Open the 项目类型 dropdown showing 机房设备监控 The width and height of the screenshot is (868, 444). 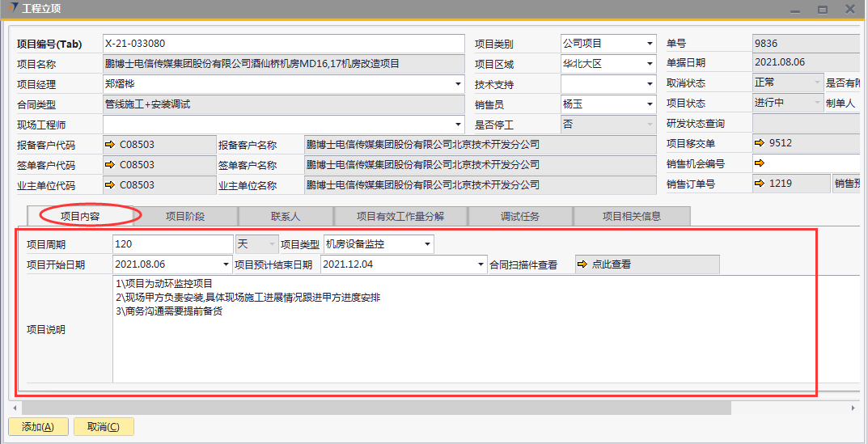click(427, 244)
